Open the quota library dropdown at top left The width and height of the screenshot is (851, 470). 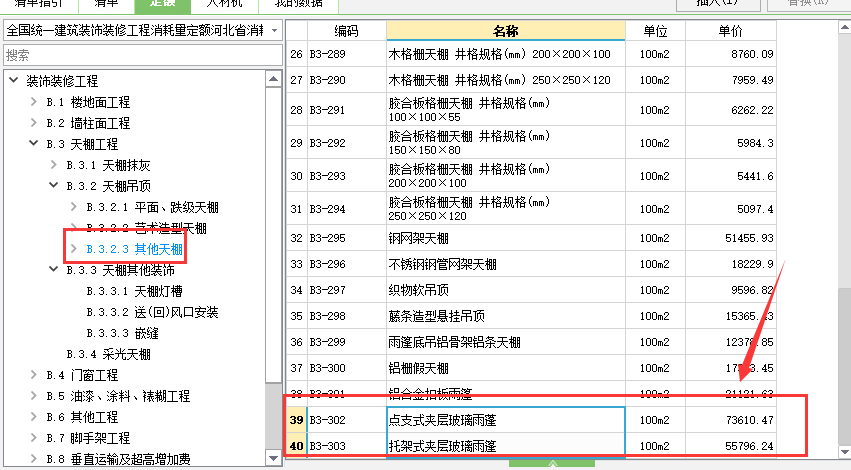pyautogui.click(x=274, y=30)
